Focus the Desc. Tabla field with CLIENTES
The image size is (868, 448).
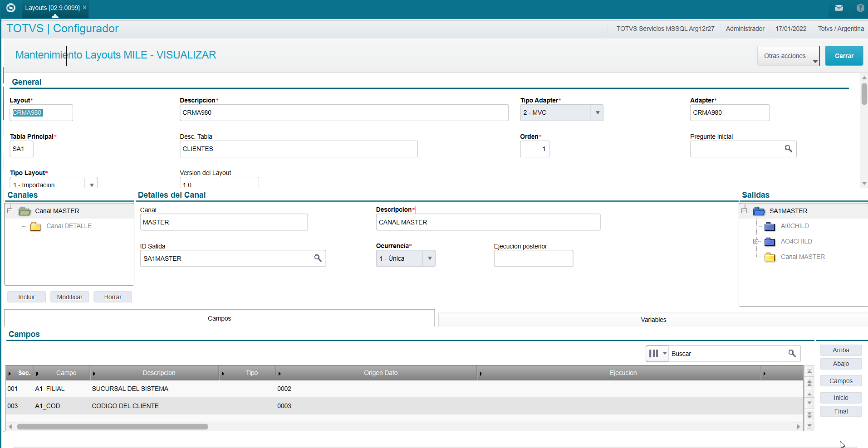299,149
